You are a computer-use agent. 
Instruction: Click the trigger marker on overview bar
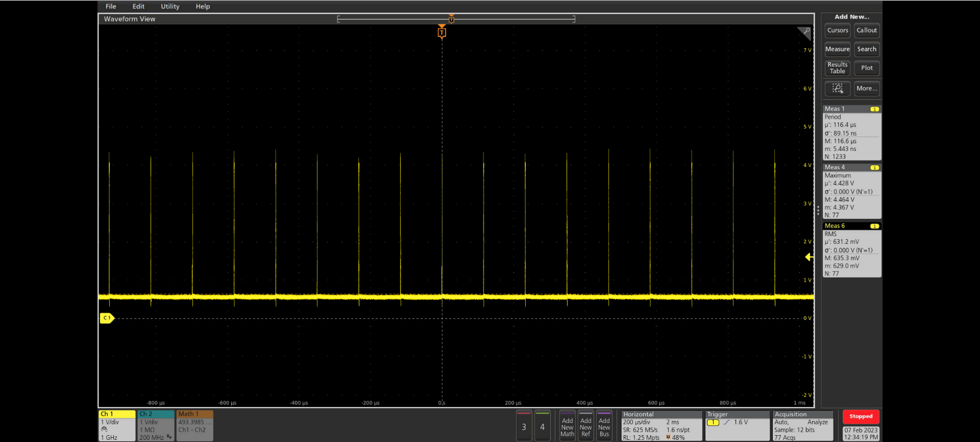coord(451,19)
